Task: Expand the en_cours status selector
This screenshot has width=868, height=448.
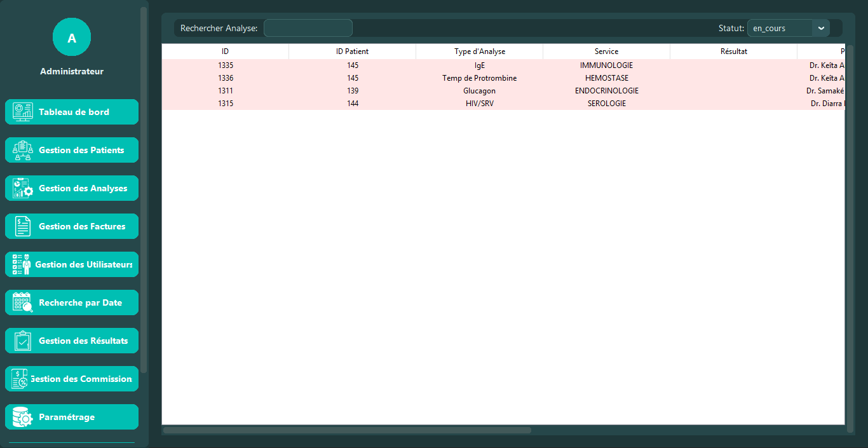Action: (788, 28)
